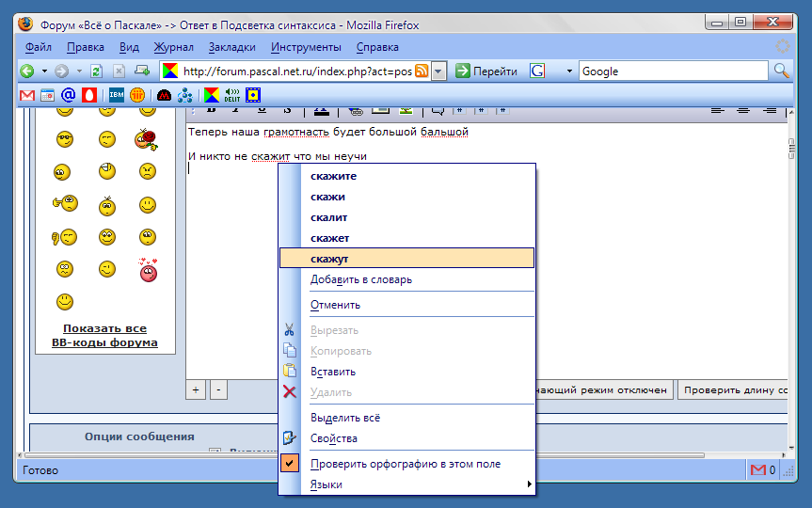
Task: Insert the bottom yellow smiley emoticon
Action: click(x=64, y=302)
